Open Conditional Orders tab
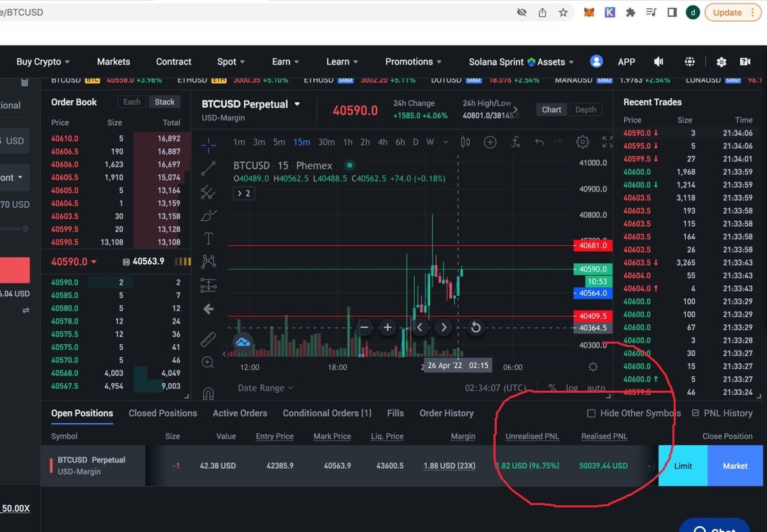The height and width of the screenshot is (532, 767). tap(327, 413)
